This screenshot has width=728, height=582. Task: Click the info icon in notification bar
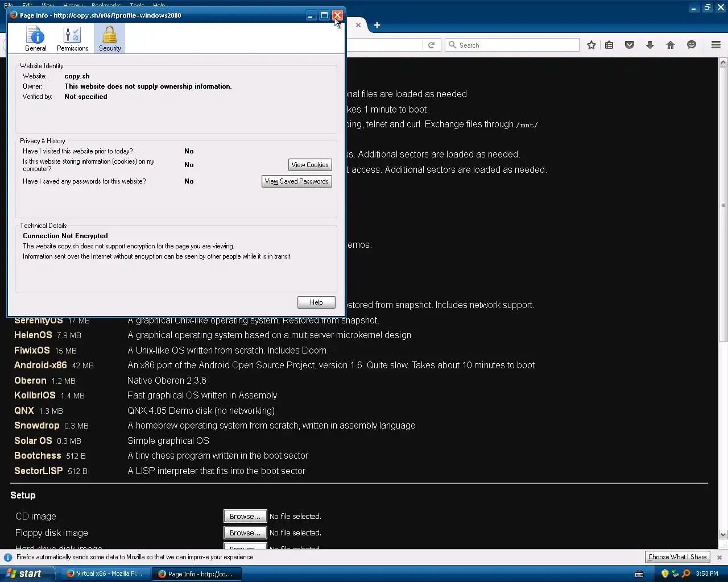click(8, 558)
